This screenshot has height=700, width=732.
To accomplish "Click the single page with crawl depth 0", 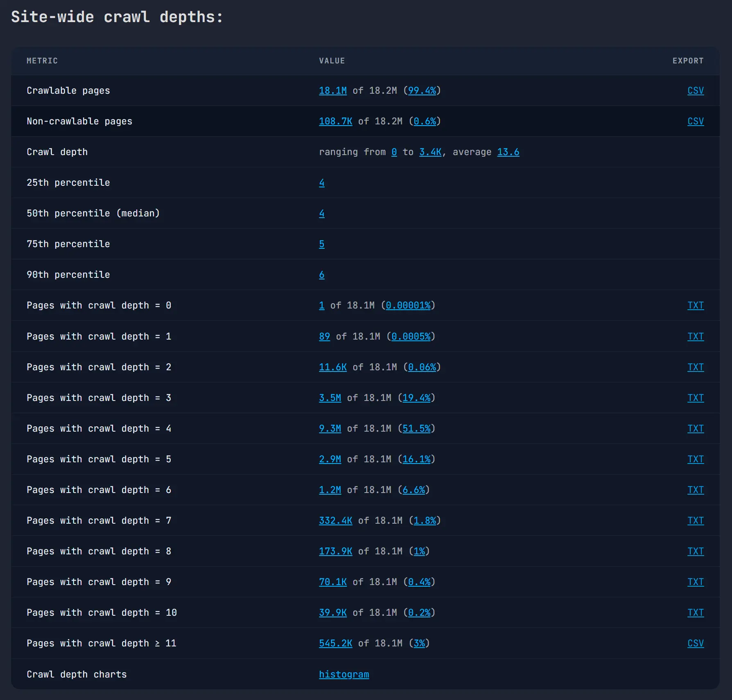I will 321,305.
